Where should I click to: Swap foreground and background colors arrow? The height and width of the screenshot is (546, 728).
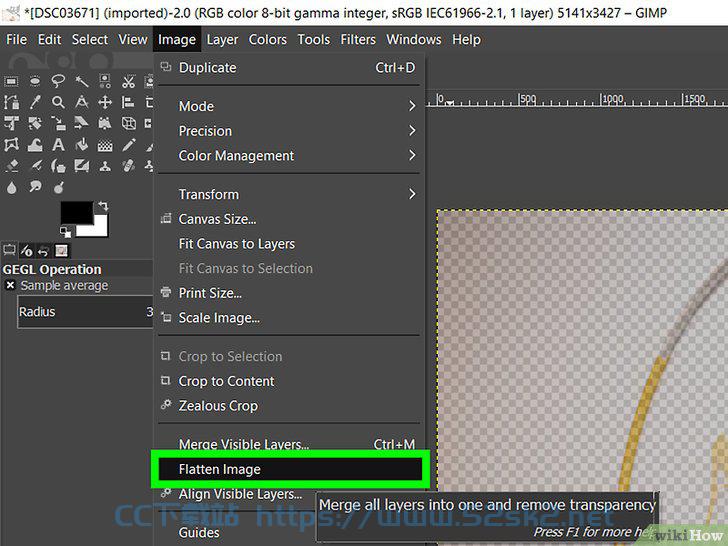coord(103,206)
